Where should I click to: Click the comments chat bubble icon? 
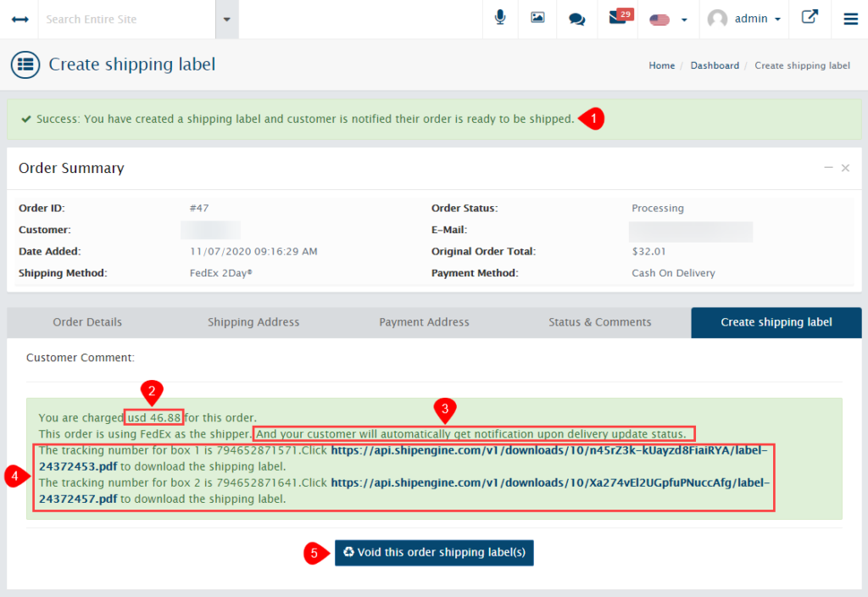coord(577,18)
